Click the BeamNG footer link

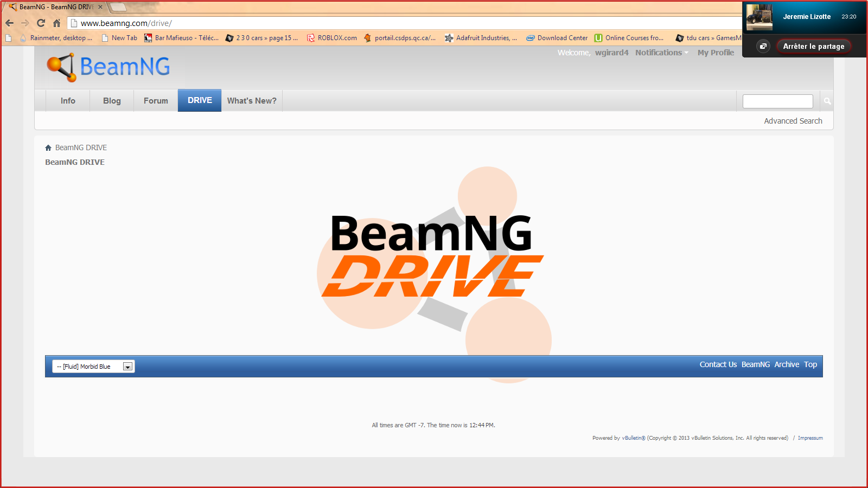(x=756, y=364)
